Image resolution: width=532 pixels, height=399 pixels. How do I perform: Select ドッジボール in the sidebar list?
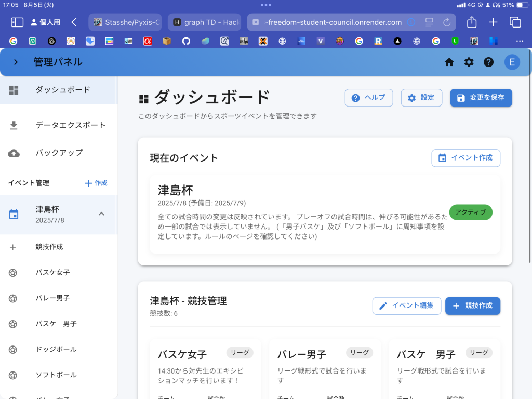[56, 349]
